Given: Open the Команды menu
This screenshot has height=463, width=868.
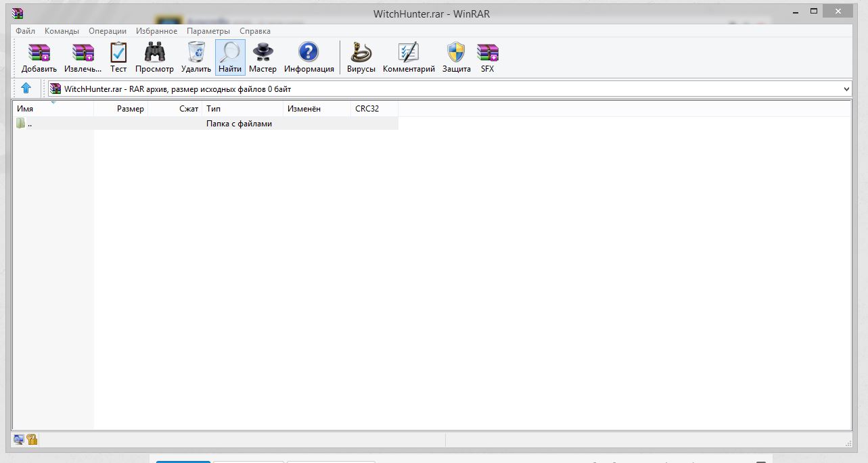Looking at the screenshot, I should [x=62, y=31].
